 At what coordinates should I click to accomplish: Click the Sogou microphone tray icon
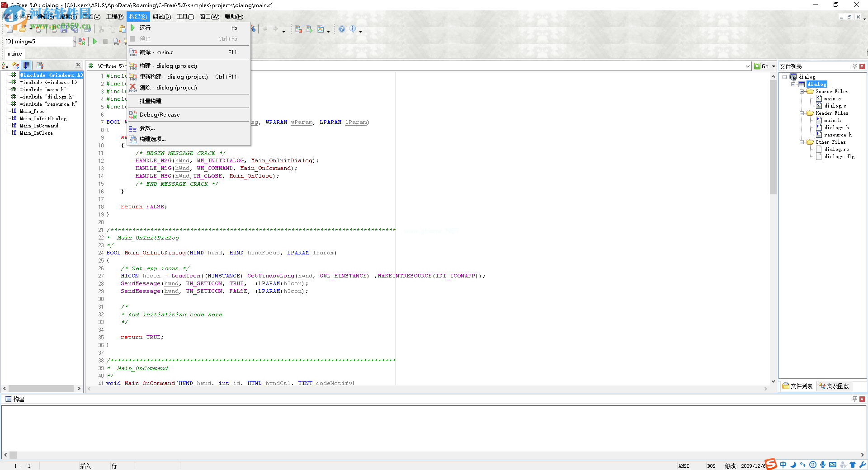[x=823, y=465]
